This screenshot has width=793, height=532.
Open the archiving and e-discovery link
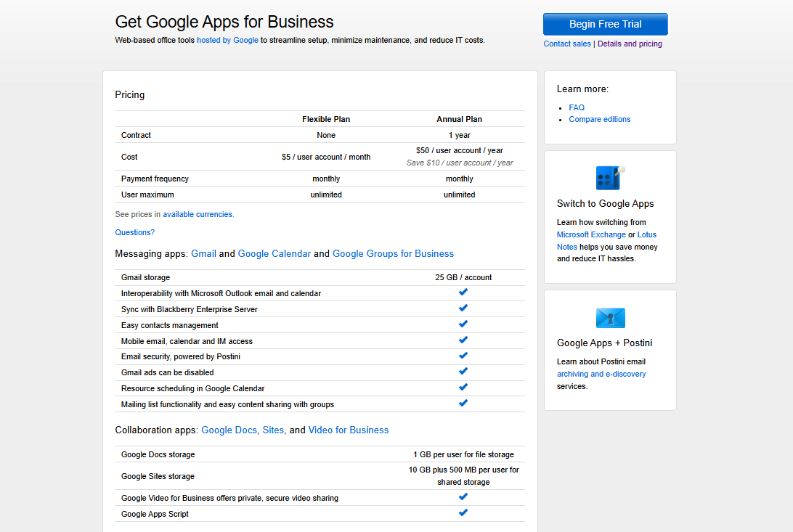(x=601, y=375)
